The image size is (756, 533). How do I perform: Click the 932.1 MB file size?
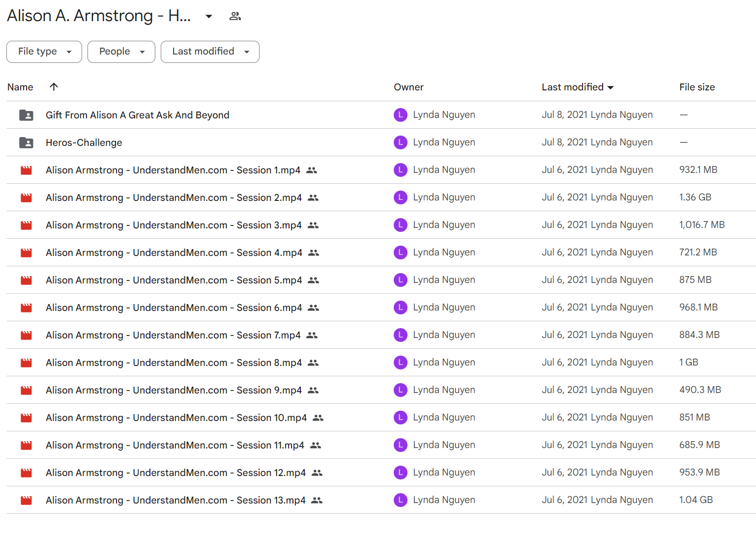[698, 170]
